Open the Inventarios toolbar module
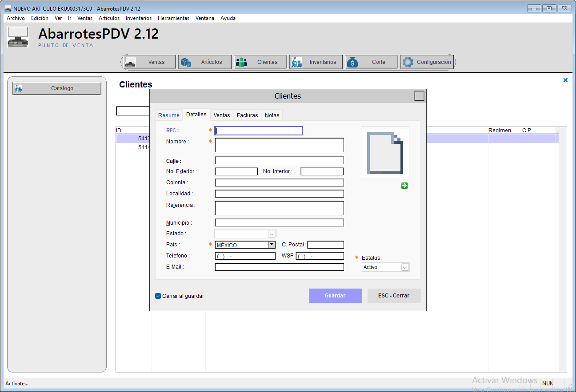This screenshot has width=576, height=392. [316, 62]
